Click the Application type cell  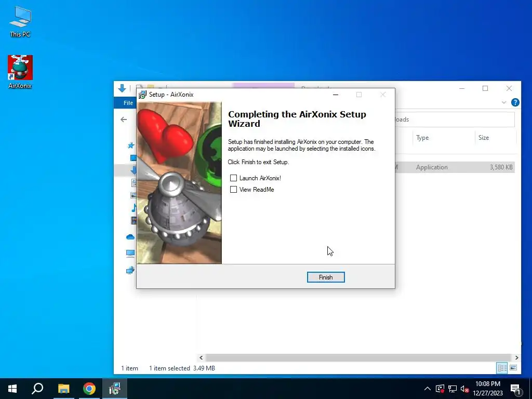[432, 167]
